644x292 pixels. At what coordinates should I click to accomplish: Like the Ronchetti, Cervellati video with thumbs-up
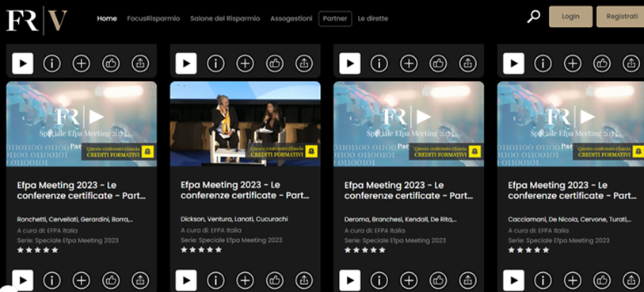(x=111, y=280)
